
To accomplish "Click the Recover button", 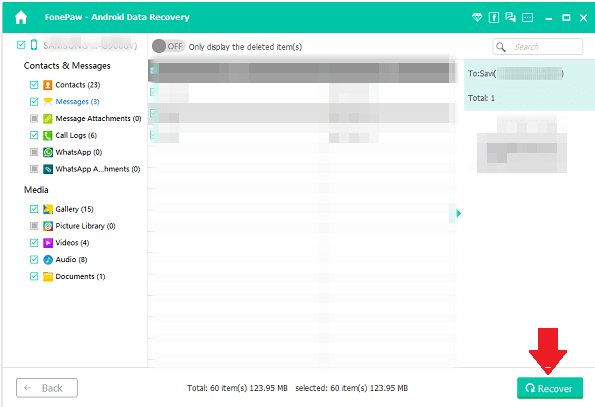I will [550, 388].
